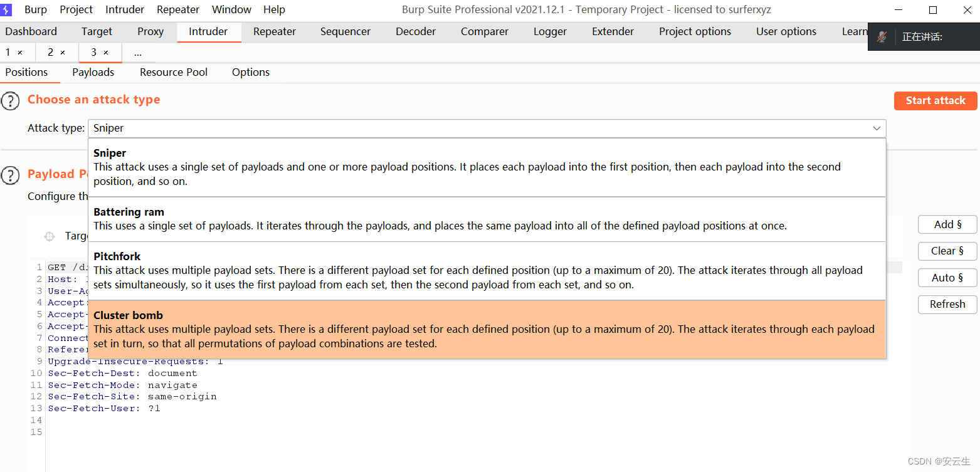
Task: Switch to the Sequencer tab
Action: (x=345, y=31)
